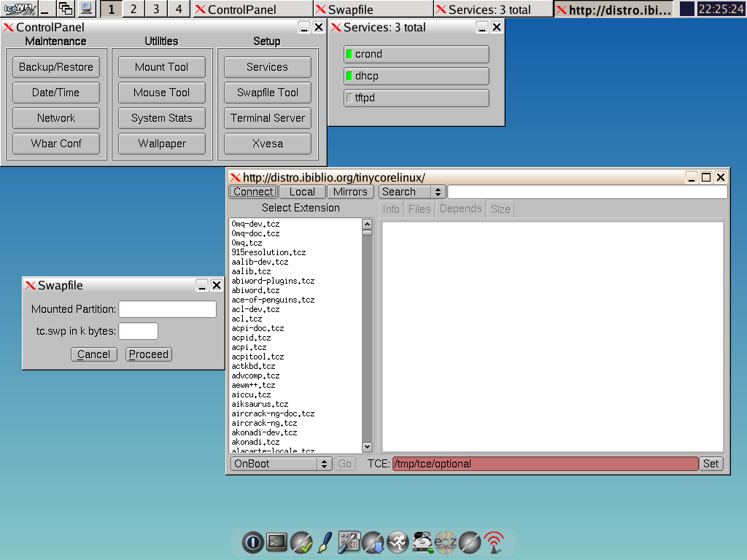The width and height of the screenshot is (747, 560).
Task: Focus the tc.swp in k bytes field
Action: point(138,331)
